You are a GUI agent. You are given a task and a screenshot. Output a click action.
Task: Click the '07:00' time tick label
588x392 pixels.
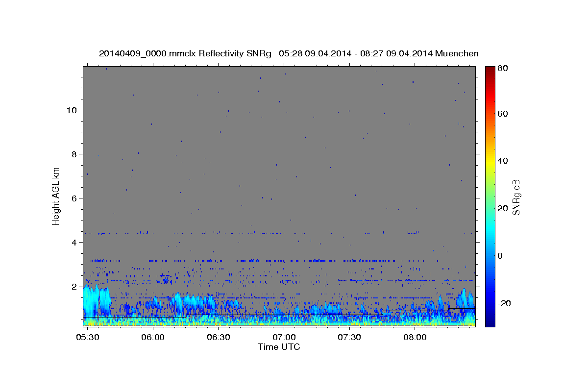(x=284, y=338)
